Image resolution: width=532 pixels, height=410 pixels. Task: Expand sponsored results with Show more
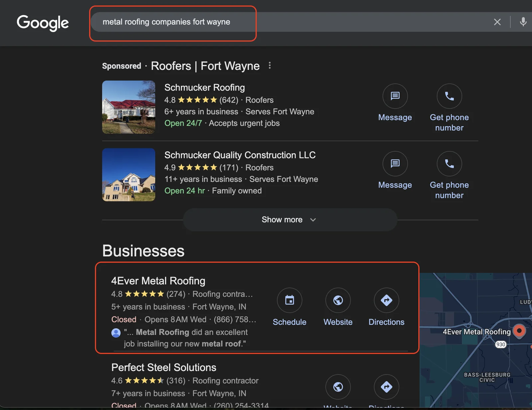(290, 220)
